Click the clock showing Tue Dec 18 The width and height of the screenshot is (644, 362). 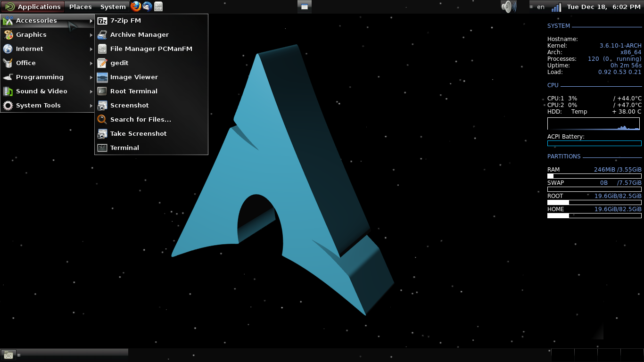(603, 7)
